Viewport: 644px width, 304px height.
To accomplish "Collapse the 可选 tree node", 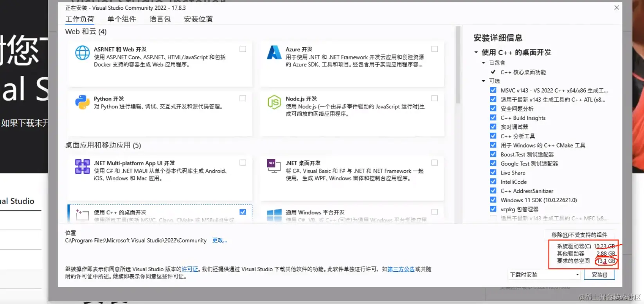I will 484,81.
